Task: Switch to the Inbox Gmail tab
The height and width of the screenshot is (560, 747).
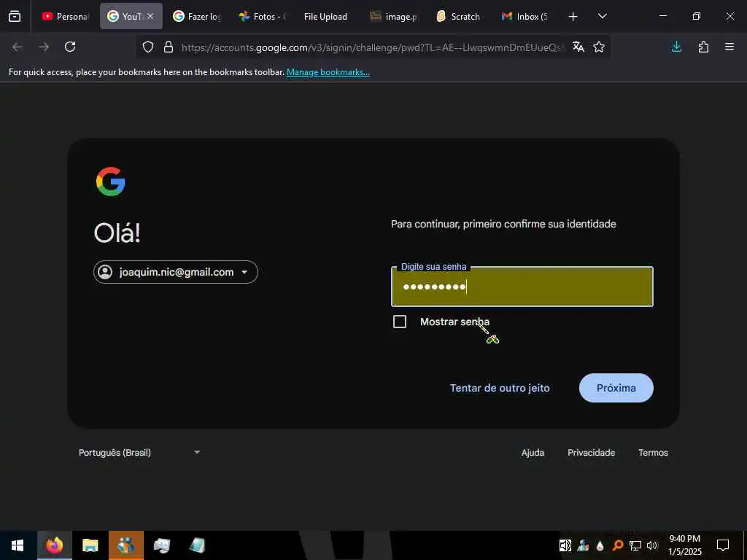Action: click(x=525, y=16)
